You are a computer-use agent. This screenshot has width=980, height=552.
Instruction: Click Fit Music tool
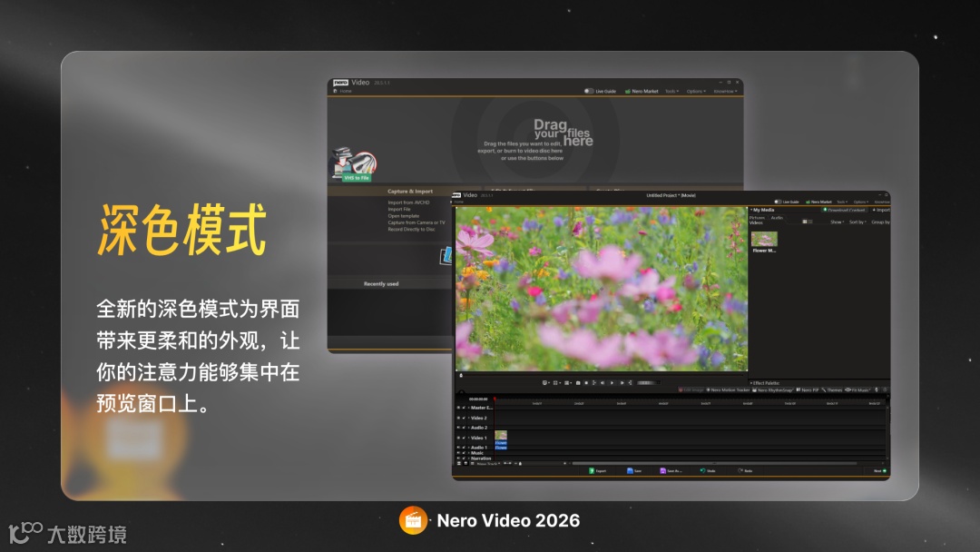pyautogui.click(x=857, y=390)
